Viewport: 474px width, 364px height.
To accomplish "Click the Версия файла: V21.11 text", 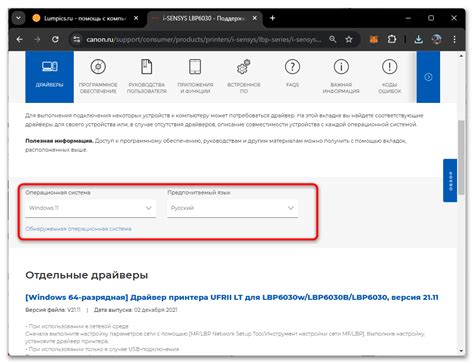I will (x=53, y=310).
